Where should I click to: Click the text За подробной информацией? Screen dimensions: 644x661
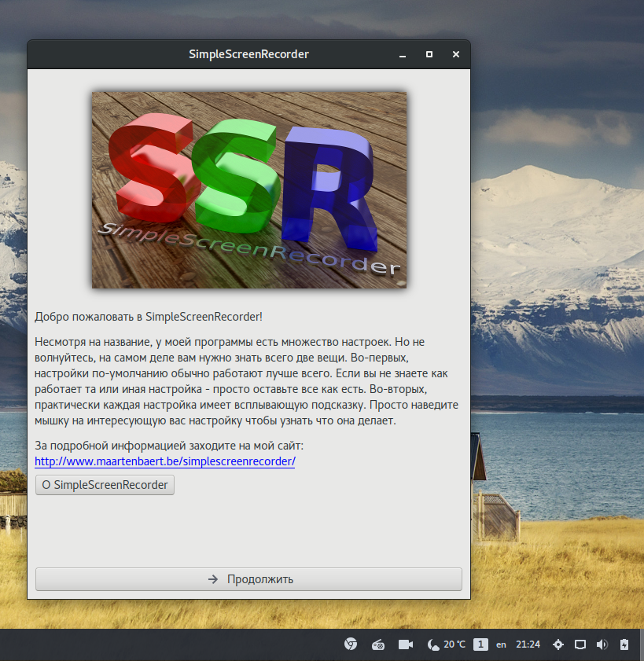(110, 446)
